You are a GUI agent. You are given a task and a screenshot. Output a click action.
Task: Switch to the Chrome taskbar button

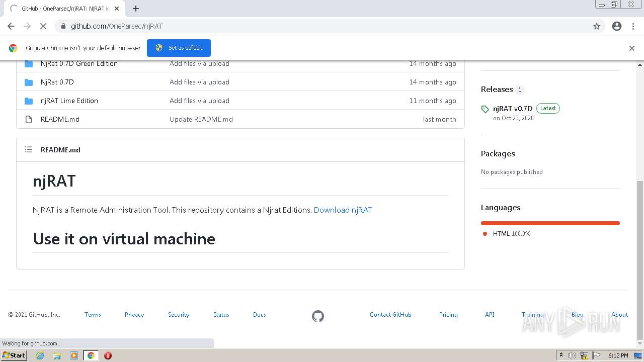[x=91, y=355]
